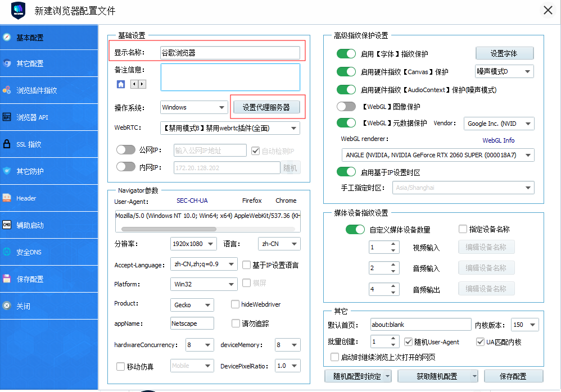Switch to the 其它防护 tab
This screenshot has height=392, width=561.
click(x=49, y=171)
